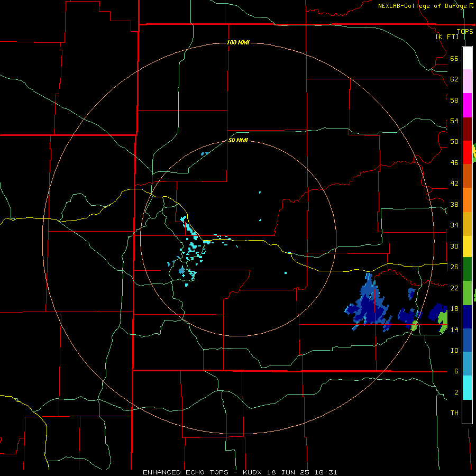Image resolution: width=476 pixels, height=476 pixels.
Task: Choose the dark red legend swatch
Action: click(x=467, y=129)
